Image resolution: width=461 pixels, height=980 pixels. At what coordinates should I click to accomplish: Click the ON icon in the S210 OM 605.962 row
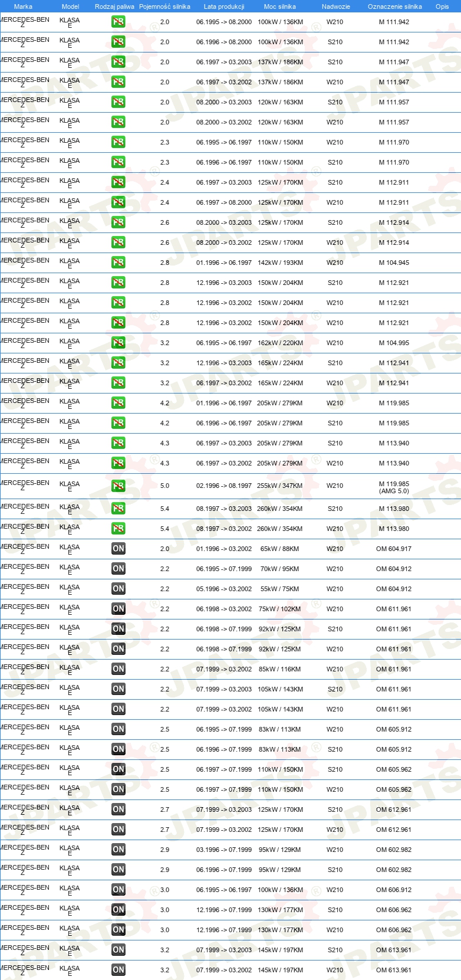(x=118, y=769)
